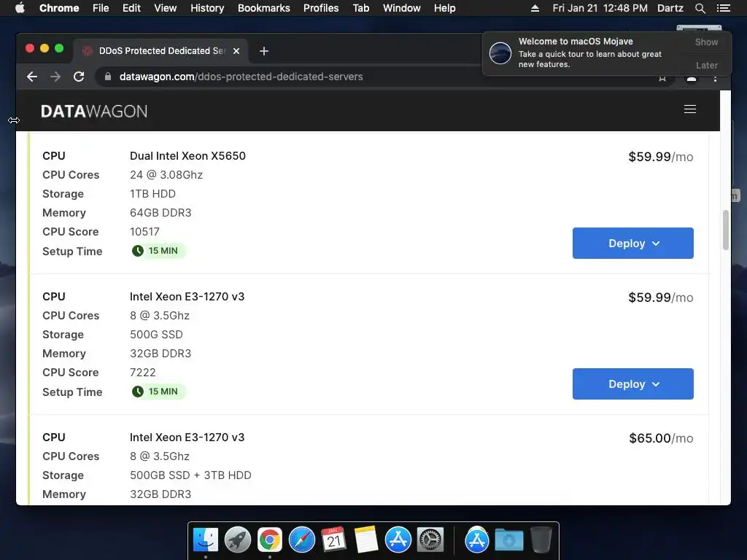The width and height of the screenshot is (747, 560).
Task: Expand Deploy dropdown for Dual Xeon X5650
Action: [632, 244]
